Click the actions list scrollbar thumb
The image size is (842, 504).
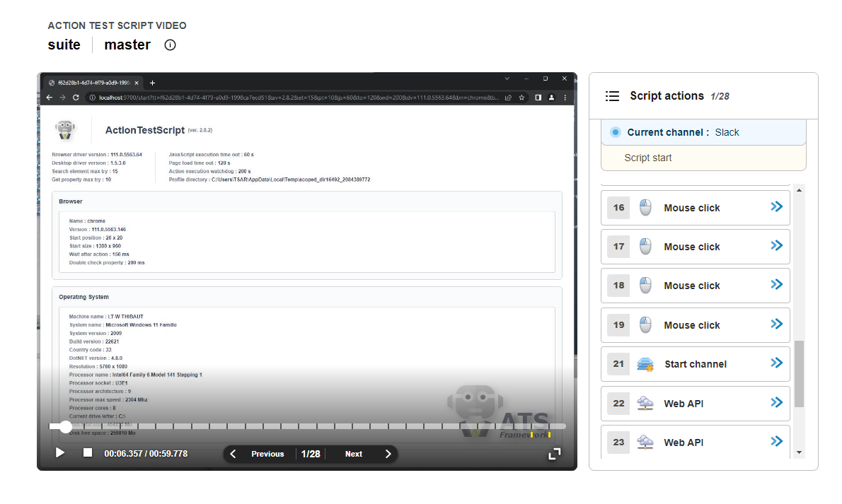(x=799, y=373)
